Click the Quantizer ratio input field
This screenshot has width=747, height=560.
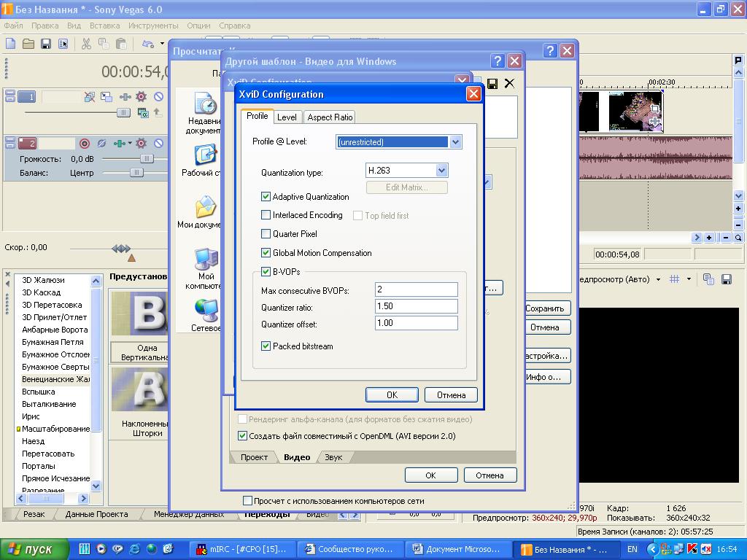coord(417,306)
